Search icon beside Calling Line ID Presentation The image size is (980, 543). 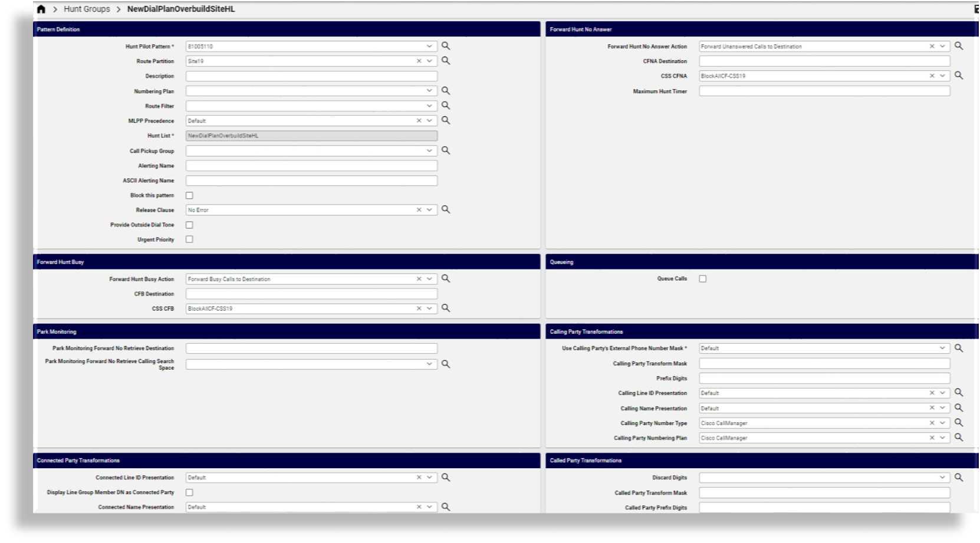[x=959, y=393]
